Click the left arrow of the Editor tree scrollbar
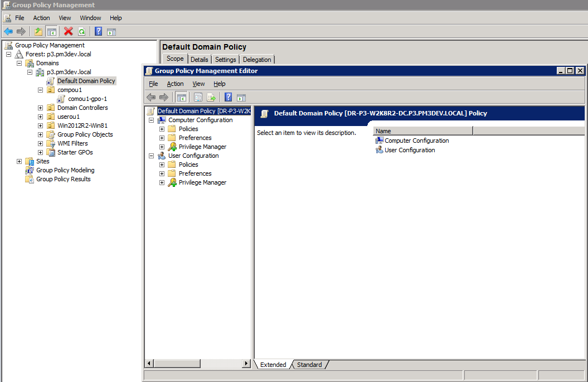 (149, 363)
